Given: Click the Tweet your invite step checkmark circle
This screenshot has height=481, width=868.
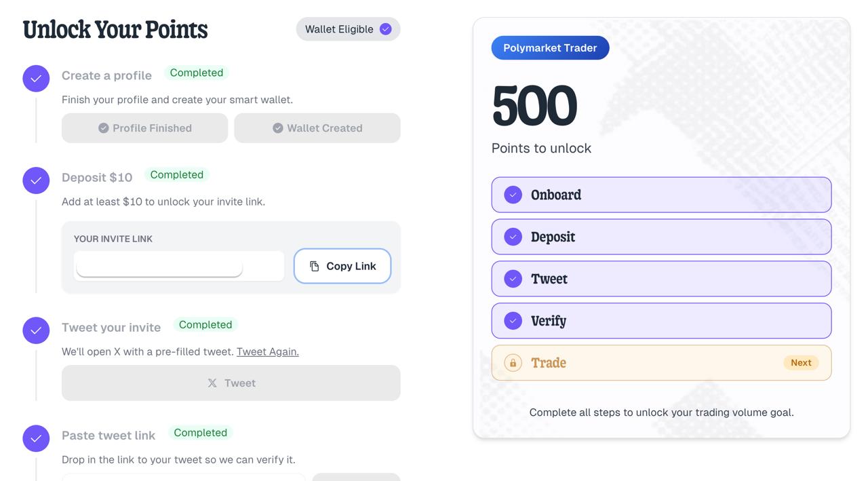Looking at the screenshot, I should click(36, 330).
